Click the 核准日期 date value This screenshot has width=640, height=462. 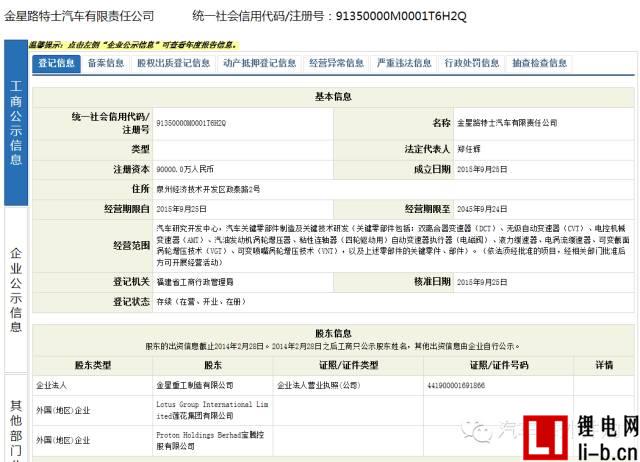click(482, 282)
